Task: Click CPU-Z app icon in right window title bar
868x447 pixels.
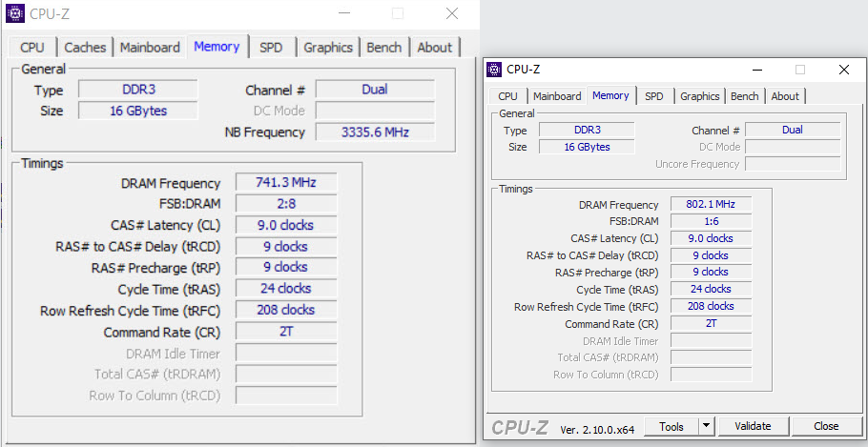Action: pos(494,70)
